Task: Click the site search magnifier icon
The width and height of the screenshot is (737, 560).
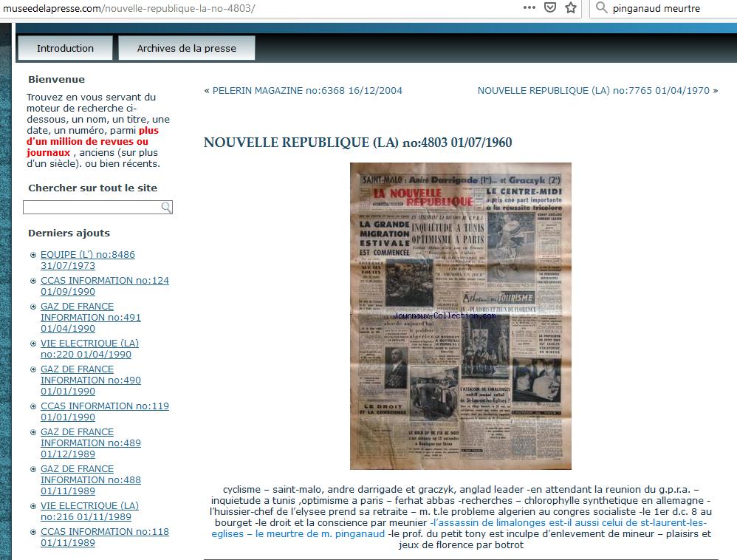Action: coord(166,207)
